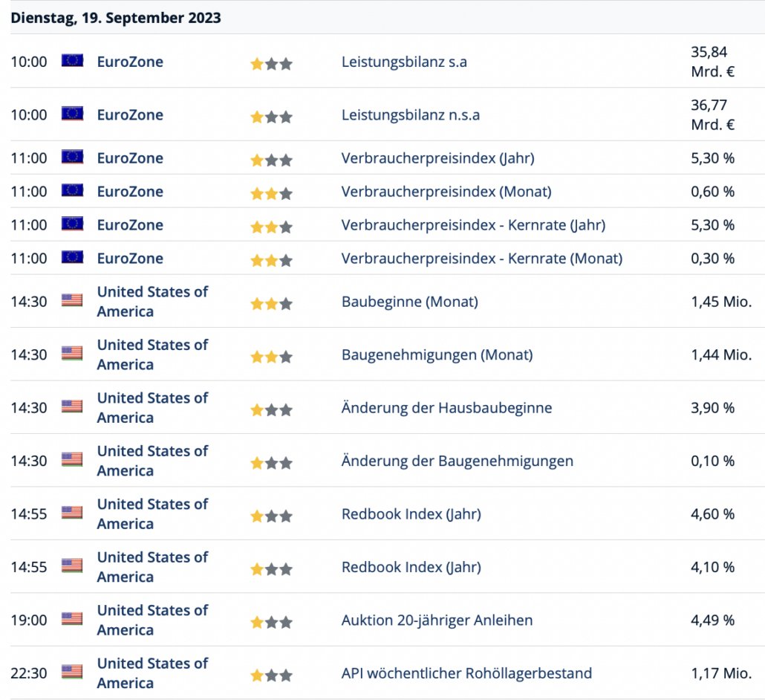The height and width of the screenshot is (700, 765).
Task: Open the Änderung der Hausbaubeginne event
Action: pyautogui.click(x=446, y=408)
